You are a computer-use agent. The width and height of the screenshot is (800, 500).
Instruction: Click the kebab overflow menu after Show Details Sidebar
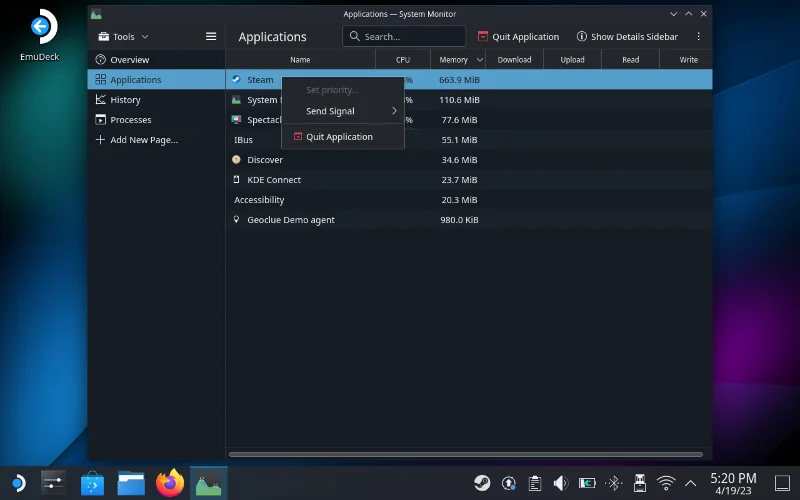point(698,36)
